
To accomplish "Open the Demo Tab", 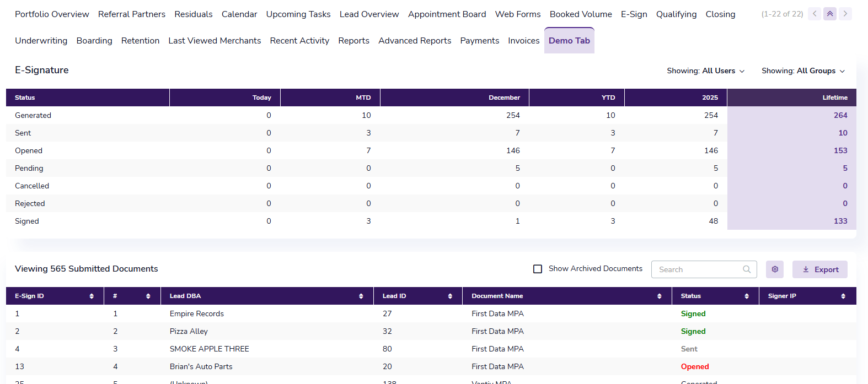I will 569,41.
